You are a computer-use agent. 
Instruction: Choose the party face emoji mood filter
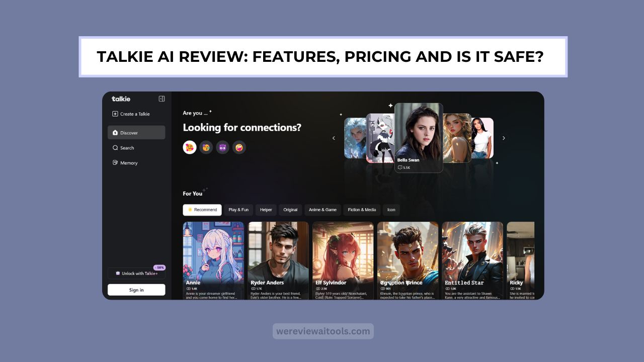pos(206,147)
